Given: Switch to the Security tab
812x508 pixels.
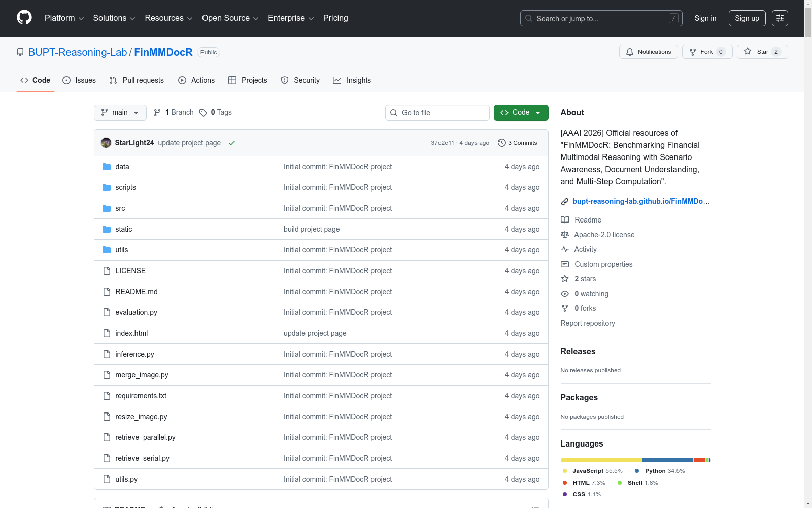Looking at the screenshot, I should coord(300,80).
